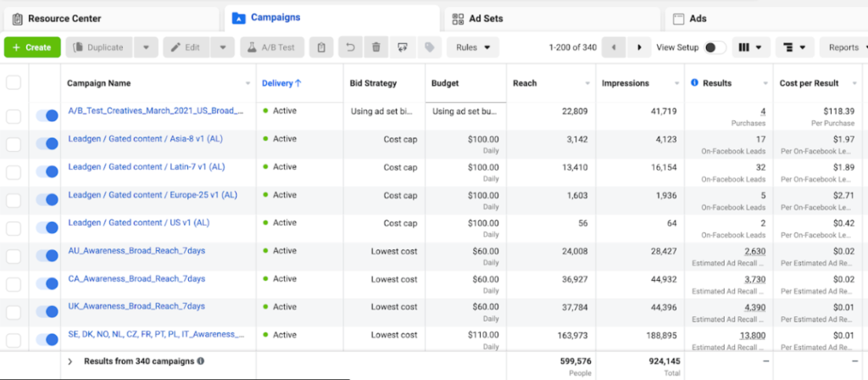Image resolution: width=868 pixels, height=380 pixels.
Task: Go to previous page arrow
Action: click(614, 47)
